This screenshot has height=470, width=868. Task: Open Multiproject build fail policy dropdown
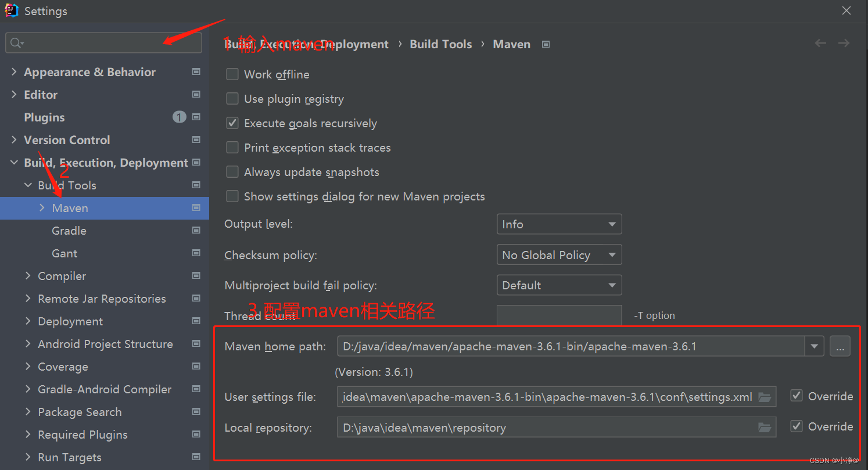(x=559, y=285)
